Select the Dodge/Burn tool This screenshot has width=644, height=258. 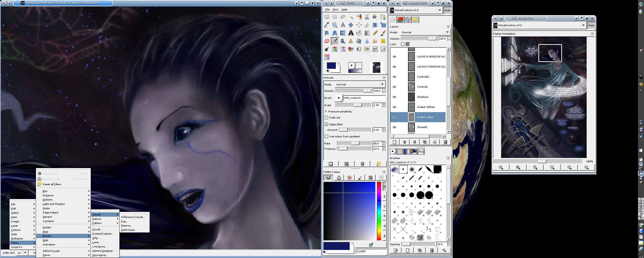(x=327, y=49)
